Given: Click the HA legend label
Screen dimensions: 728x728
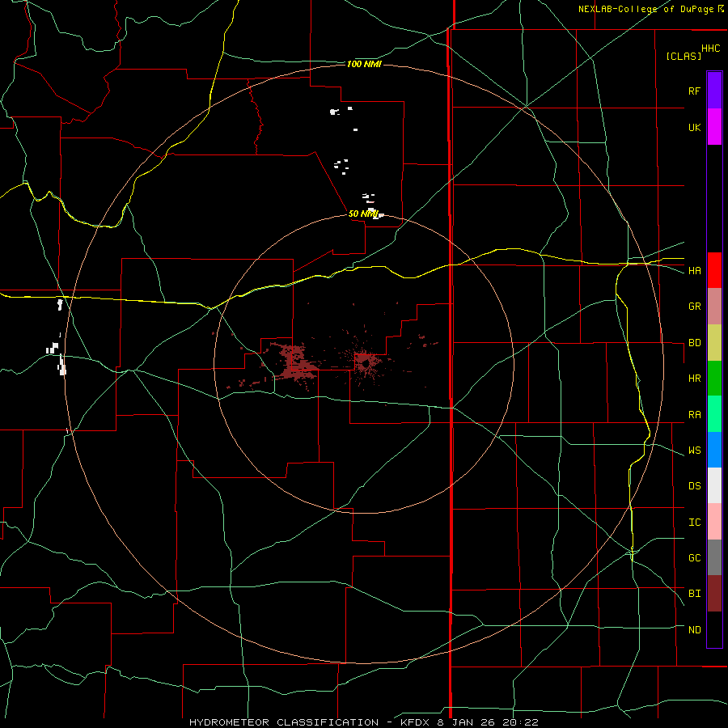Looking at the screenshot, I should coord(694,270).
